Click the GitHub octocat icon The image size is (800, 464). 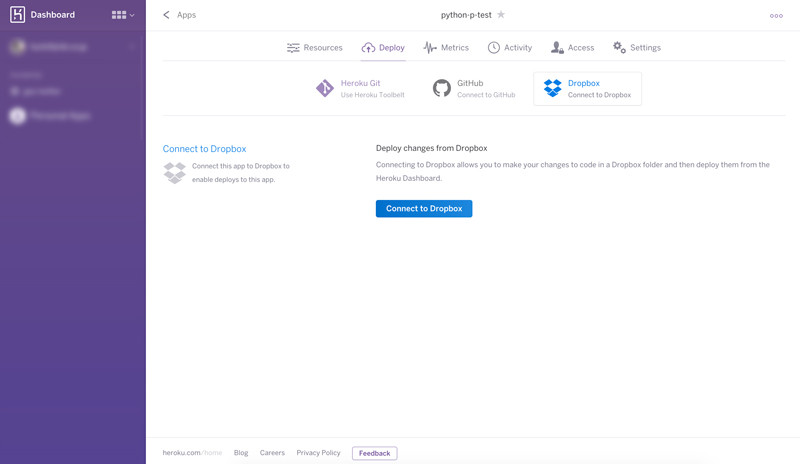[x=442, y=88]
